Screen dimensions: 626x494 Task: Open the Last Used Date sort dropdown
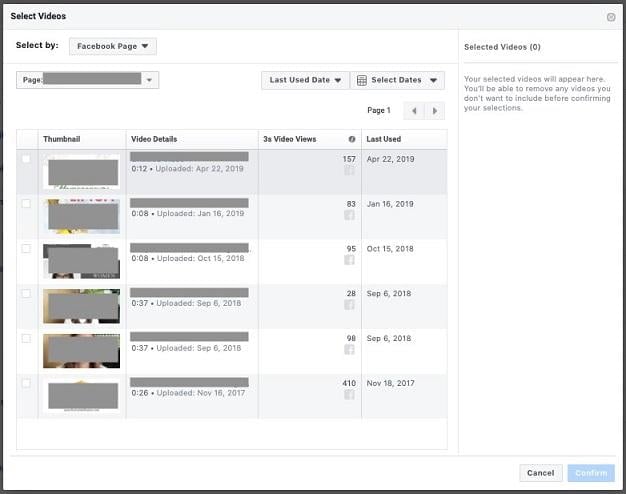tap(305, 80)
